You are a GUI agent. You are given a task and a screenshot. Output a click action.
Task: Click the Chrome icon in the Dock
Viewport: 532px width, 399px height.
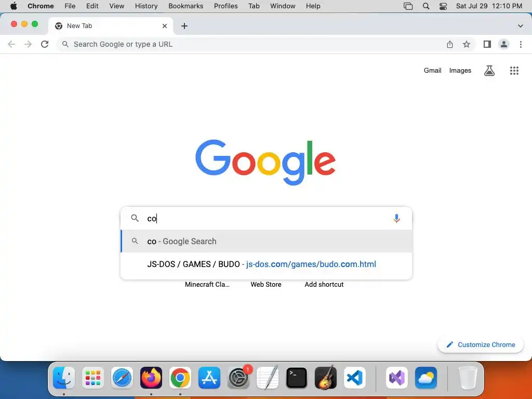click(180, 378)
